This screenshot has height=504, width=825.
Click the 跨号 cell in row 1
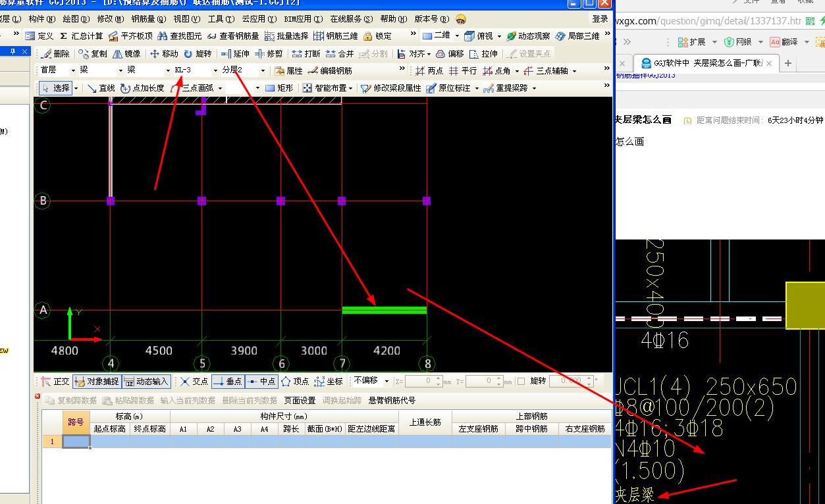76,441
